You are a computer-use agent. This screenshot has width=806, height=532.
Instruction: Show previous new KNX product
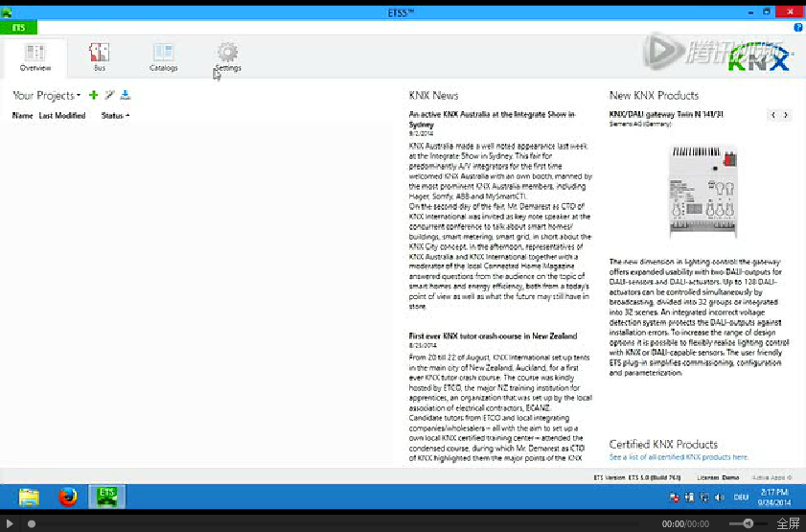click(773, 115)
